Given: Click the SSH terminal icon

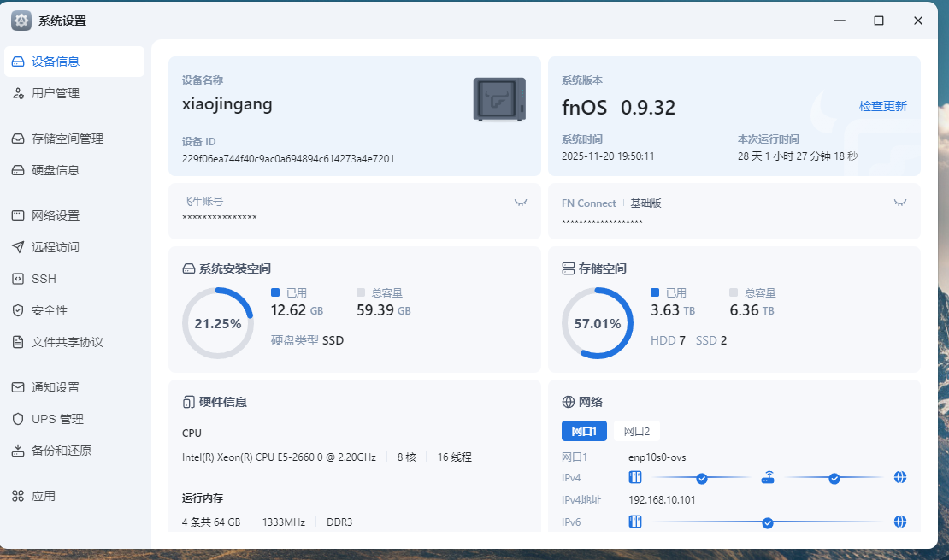Looking at the screenshot, I should click(18, 279).
